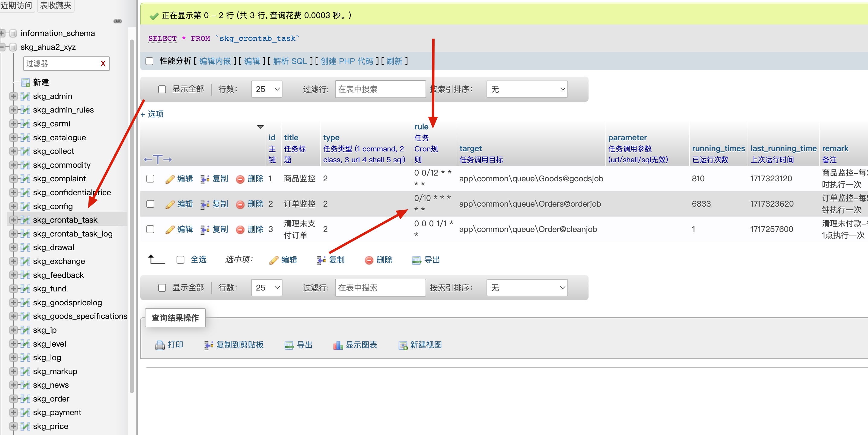Click the 编辑内嵌 link
Image resolution: width=868 pixels, height=435 pixels.
coord(215,61)
